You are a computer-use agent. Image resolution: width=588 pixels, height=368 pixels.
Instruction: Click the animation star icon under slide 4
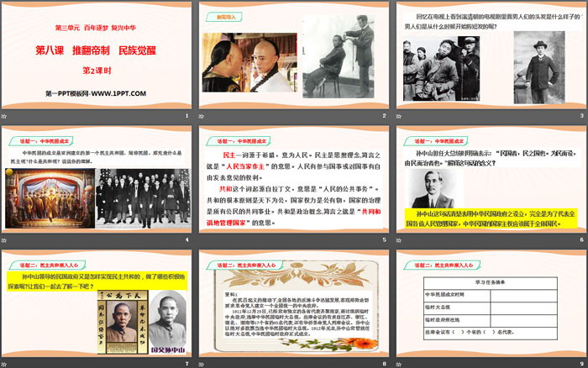(x=4, y=240)
